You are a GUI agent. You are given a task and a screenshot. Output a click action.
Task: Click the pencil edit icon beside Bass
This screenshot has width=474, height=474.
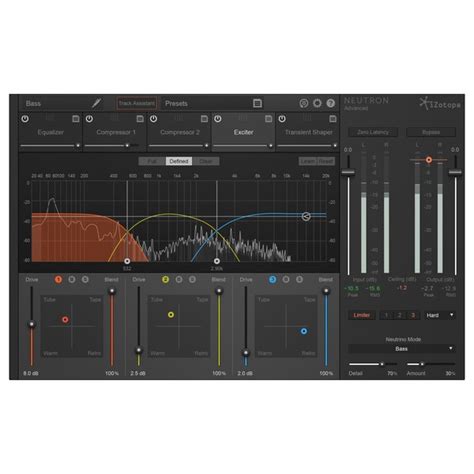click(x=97, y=103)
